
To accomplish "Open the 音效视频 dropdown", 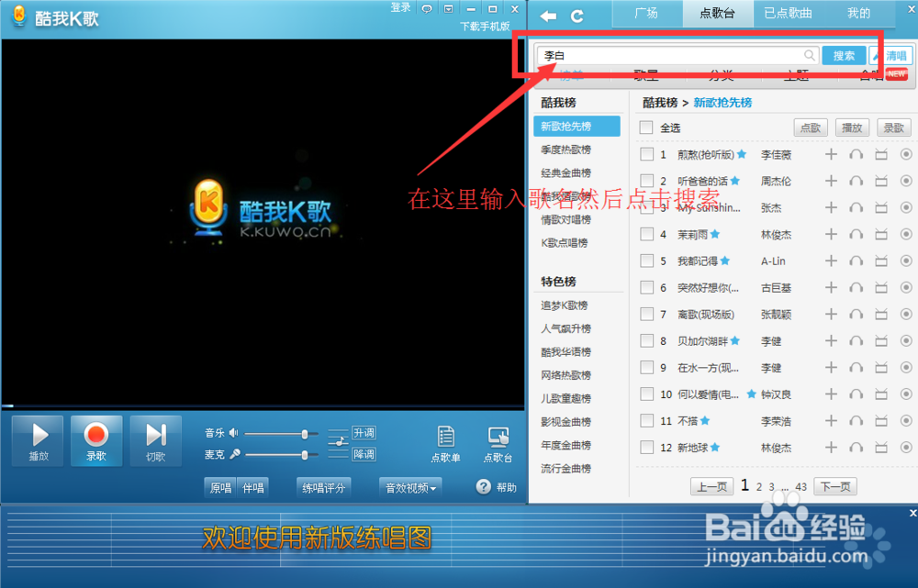I will click(x=410, y=487).
